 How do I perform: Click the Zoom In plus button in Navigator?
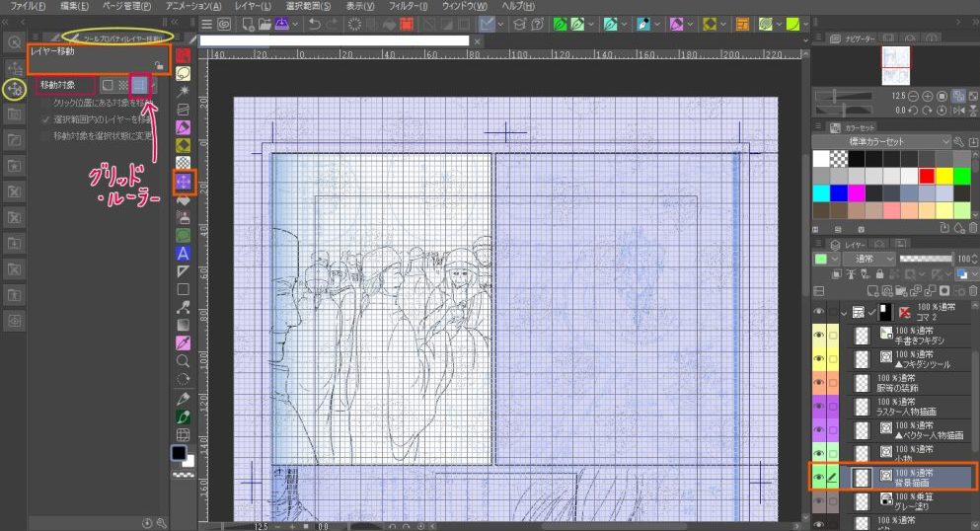pos(928,96)
